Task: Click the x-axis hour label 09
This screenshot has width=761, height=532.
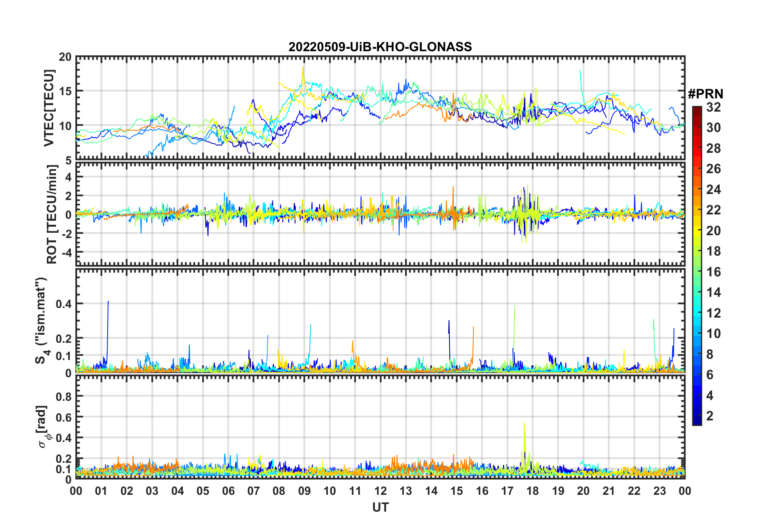Action: coord(304,491)
